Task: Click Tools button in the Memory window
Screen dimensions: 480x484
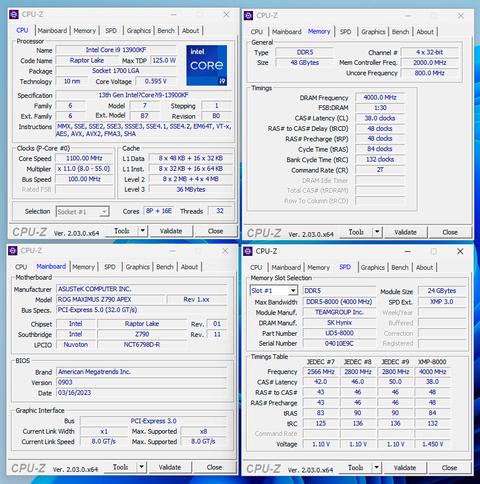Action: click(x=356, y=232)
